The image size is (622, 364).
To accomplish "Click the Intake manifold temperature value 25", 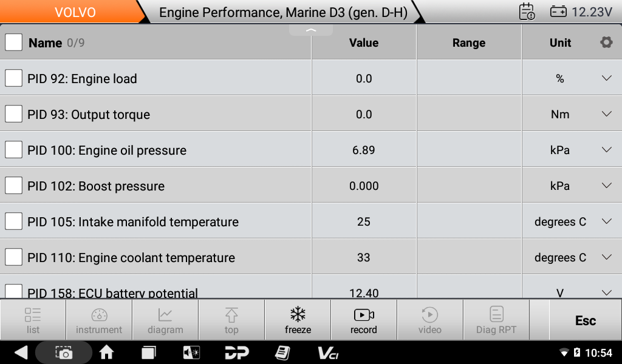I will point(364,221).
